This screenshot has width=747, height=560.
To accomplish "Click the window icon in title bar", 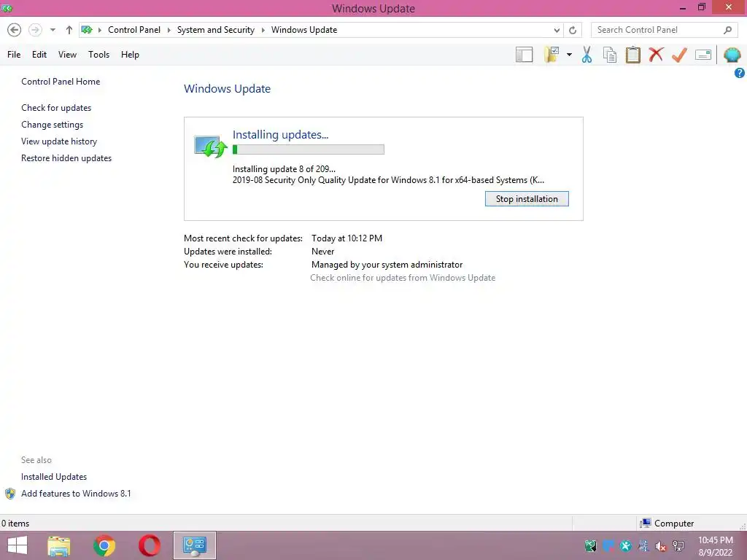I will pos(7,8).
